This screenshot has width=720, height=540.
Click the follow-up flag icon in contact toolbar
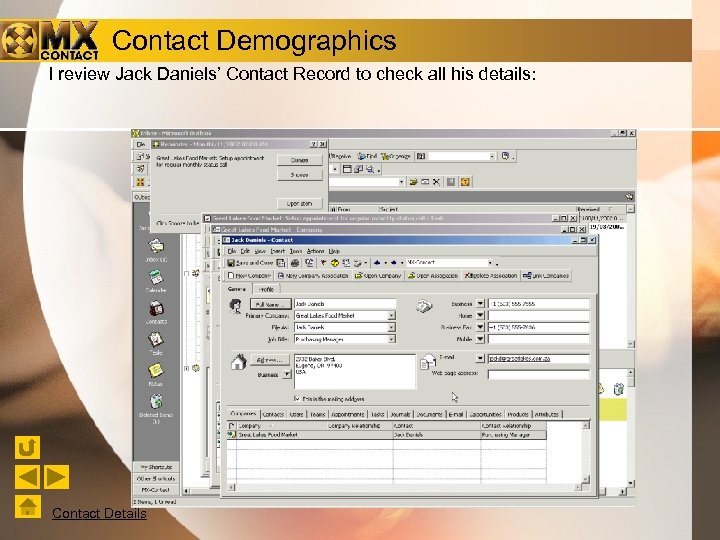pyautogui.click(x=323, y=263)
